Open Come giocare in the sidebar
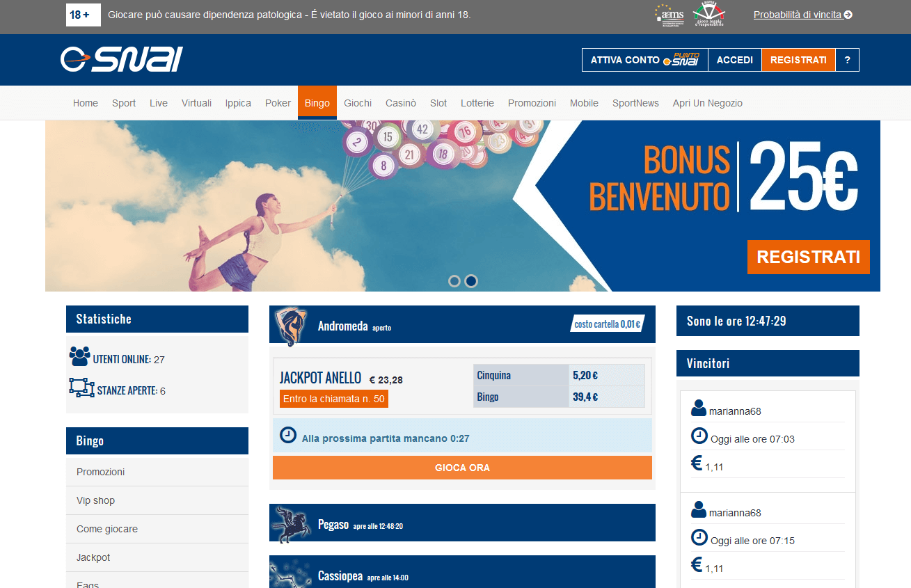This screenshot has height=588, width=911. tap(157, 529)
